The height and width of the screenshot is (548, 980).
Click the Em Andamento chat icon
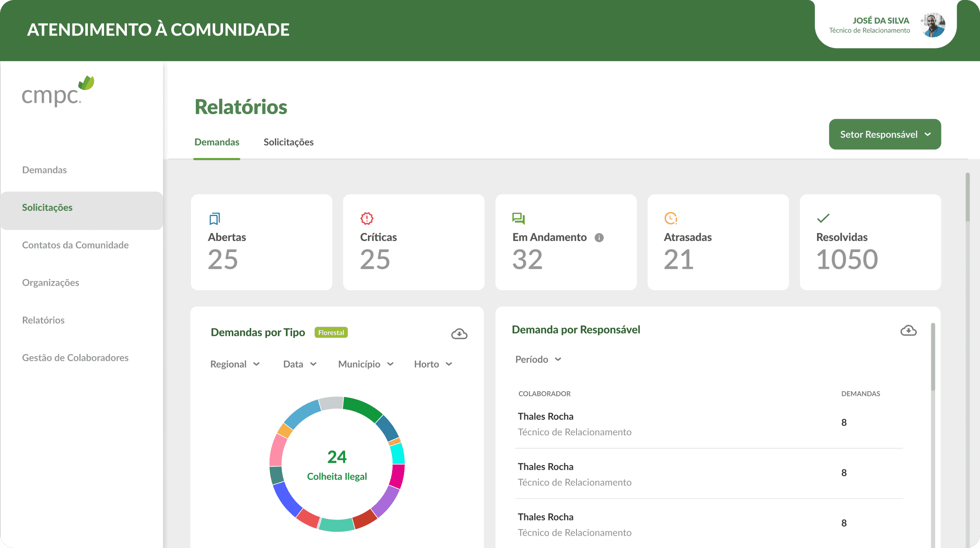coord(519,218)
